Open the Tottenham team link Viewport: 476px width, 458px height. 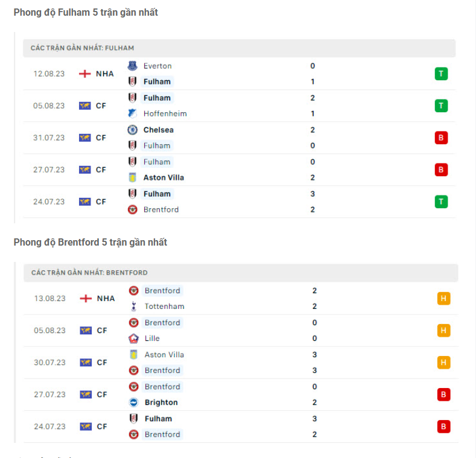[164, 306]
